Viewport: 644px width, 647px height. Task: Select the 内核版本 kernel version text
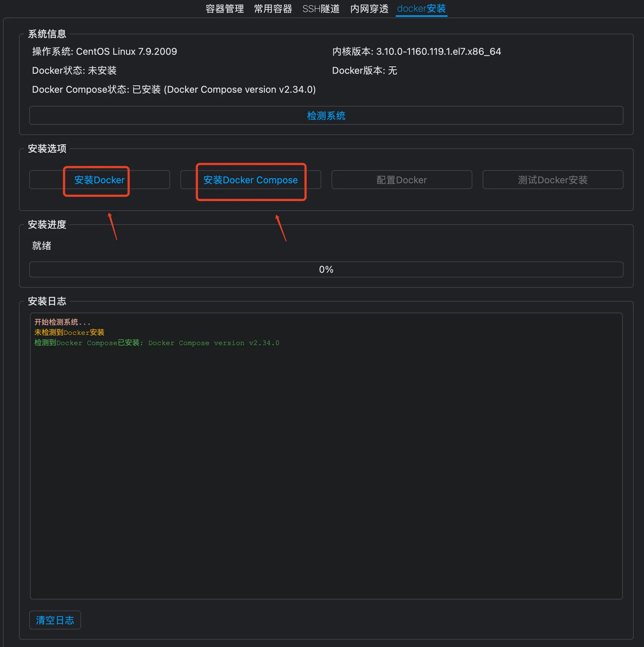pos(417,51)
